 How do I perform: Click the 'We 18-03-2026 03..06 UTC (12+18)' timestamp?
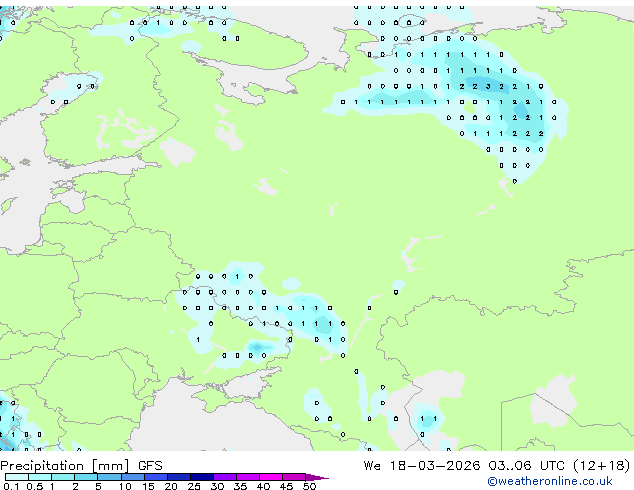(x=497, y=466)
